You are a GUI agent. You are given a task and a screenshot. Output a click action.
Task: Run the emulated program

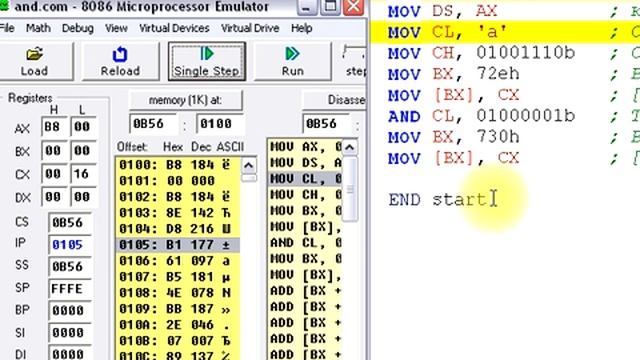coord(292,61)
